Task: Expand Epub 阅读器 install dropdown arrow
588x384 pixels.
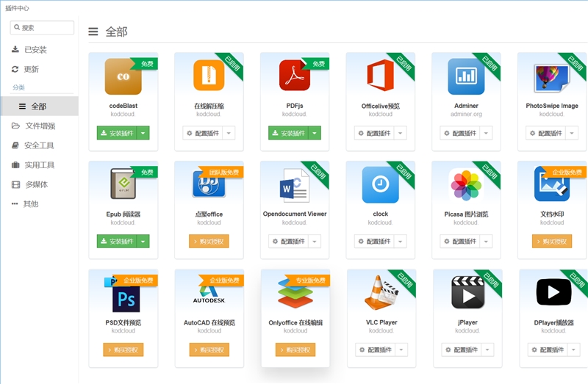Action: point(143,242)
